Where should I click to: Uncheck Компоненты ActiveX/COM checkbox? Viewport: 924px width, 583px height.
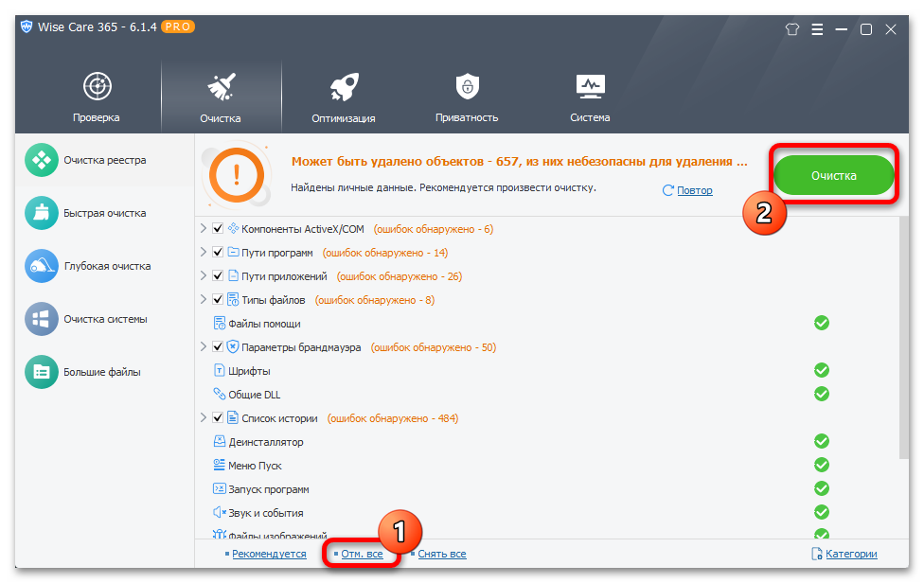(218, 228)
